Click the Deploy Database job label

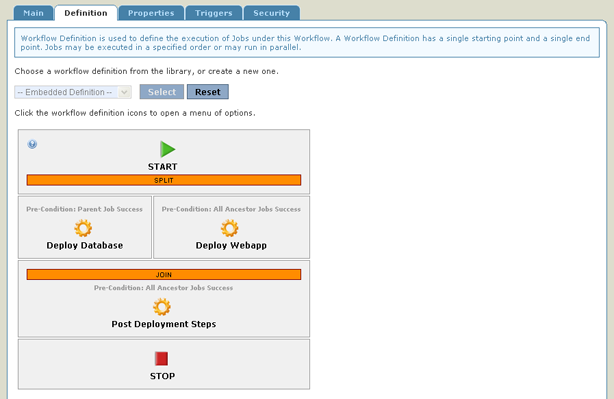pos(85,246)
